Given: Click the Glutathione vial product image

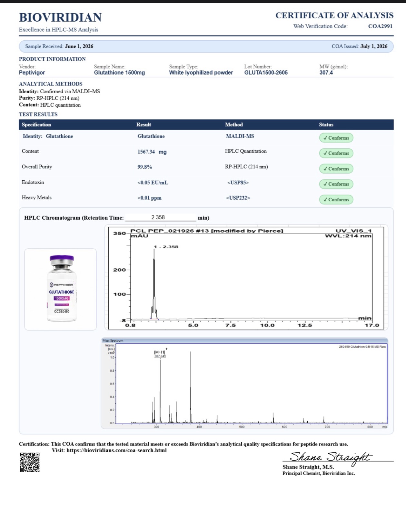Looking at the screenshot, I should click(61, 288).
